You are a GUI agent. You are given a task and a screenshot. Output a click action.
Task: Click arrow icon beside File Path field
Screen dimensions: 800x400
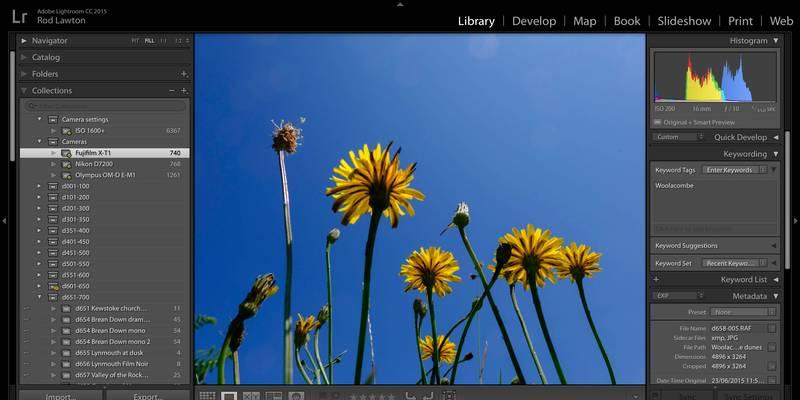point(772,347)
